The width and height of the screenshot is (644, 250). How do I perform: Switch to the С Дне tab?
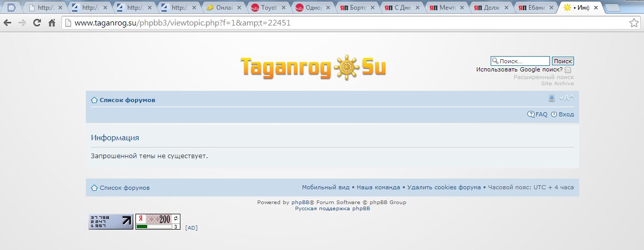coord(403,8)
